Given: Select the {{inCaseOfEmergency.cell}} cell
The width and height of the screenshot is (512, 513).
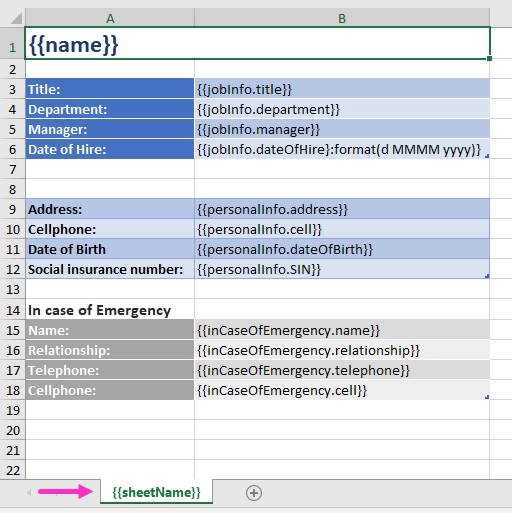Looking at the screenshot, I should [342, 390].
